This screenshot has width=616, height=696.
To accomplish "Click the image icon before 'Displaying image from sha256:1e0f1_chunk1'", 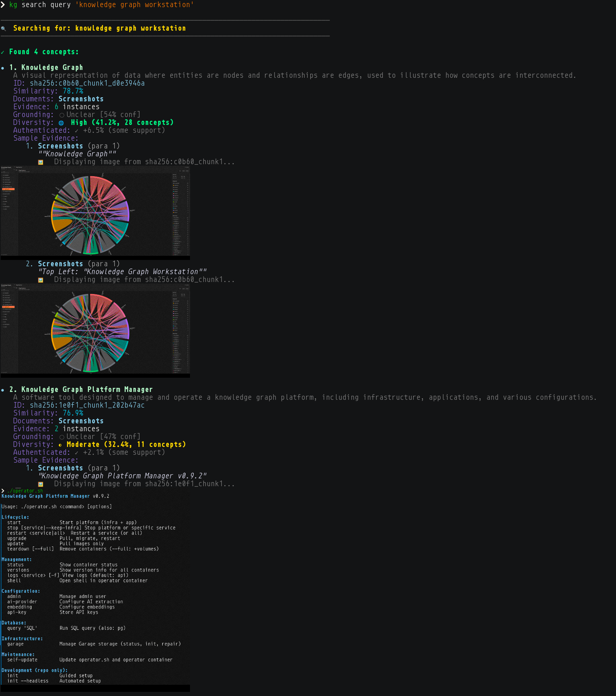I will [40, 484].
